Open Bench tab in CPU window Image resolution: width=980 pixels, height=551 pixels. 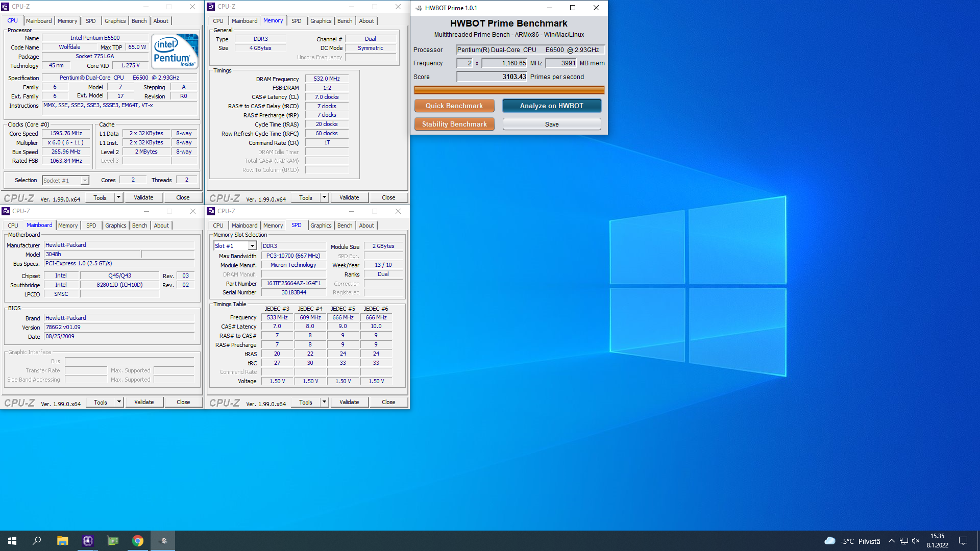(139, 21)
